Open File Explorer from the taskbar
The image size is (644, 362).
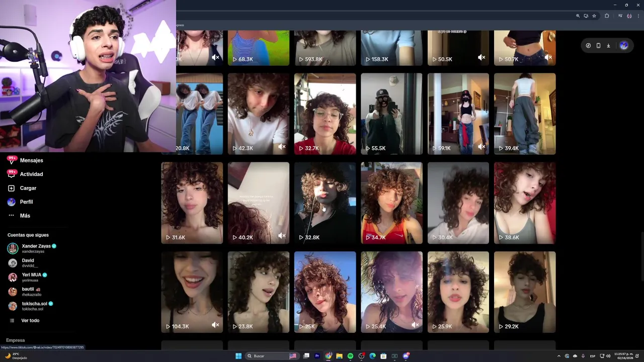click(x=339, y=356)
